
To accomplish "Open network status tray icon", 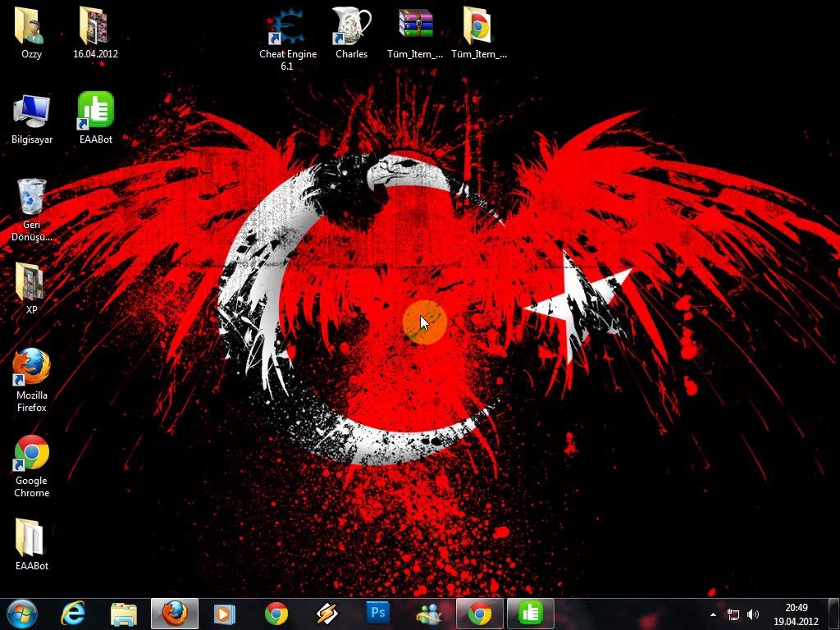I will click(x=733, y=614).
